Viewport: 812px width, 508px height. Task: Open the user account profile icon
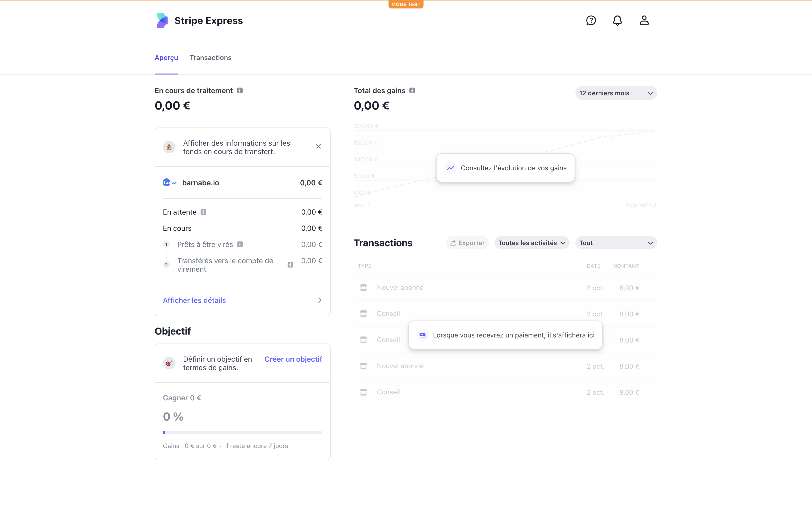point(644,21)
